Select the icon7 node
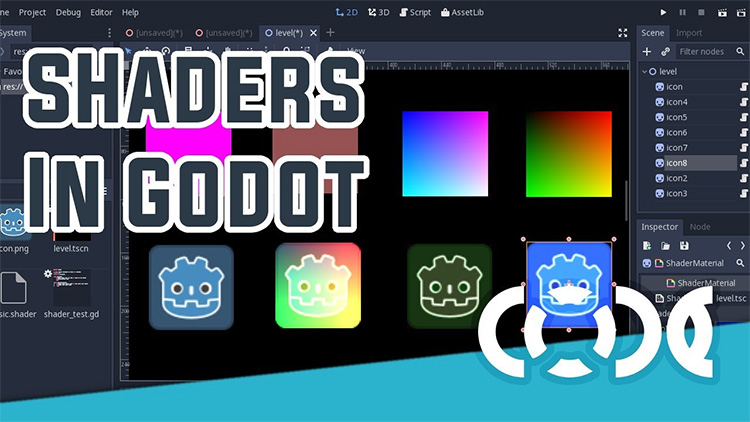The width and height of the screenshot is (750, 422). pos(677,148)
